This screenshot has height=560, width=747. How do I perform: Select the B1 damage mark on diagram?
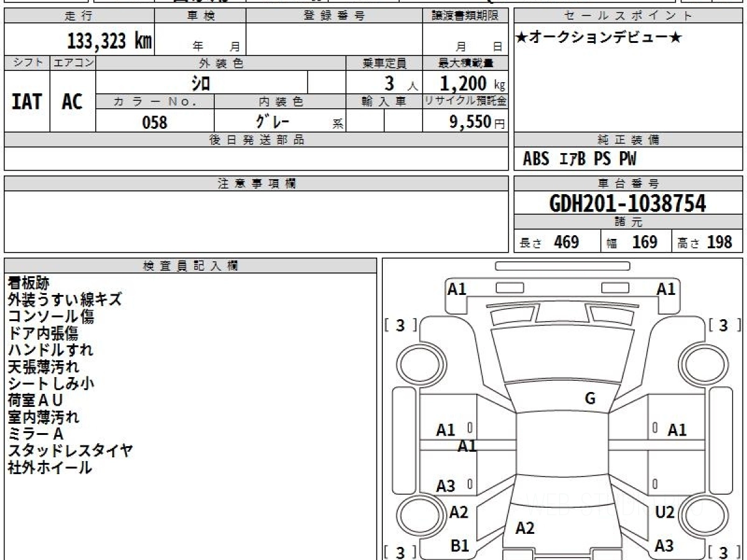[459, 546]
